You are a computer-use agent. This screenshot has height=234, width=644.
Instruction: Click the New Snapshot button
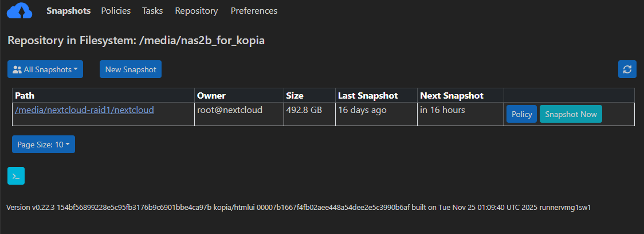(131, 69)
